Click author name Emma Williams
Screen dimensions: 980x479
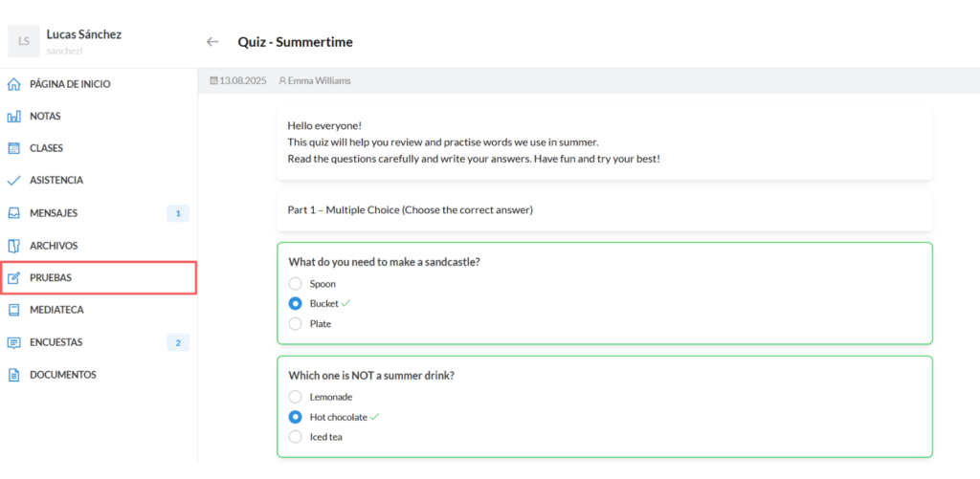[319, 81]
